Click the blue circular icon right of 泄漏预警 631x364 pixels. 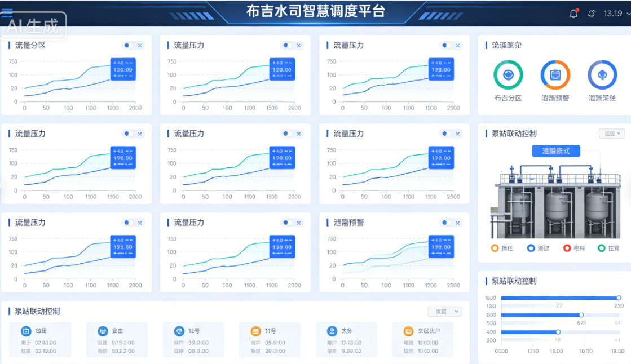click(602, 75)
